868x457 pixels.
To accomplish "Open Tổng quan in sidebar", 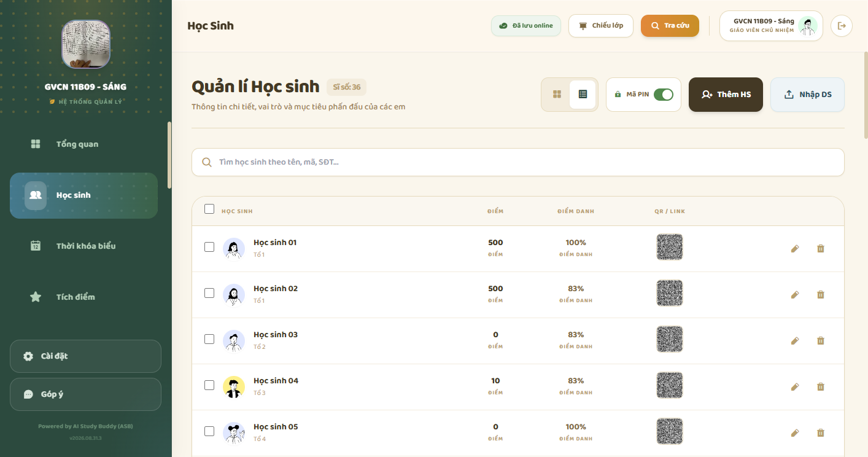I will pyautogui.click(x=83, y=144).
